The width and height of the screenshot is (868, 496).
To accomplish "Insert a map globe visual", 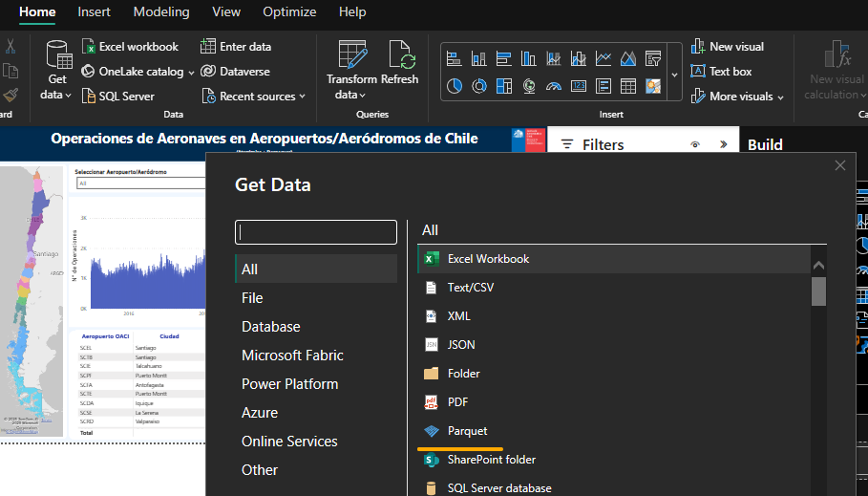I will [529, 86].
